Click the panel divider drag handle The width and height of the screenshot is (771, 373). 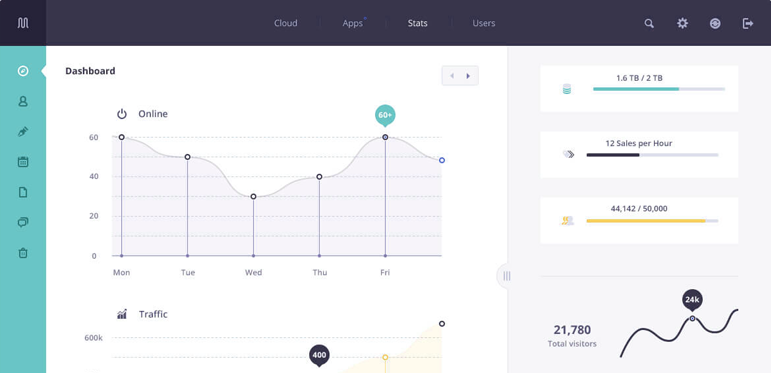click(x=506, y=276)
